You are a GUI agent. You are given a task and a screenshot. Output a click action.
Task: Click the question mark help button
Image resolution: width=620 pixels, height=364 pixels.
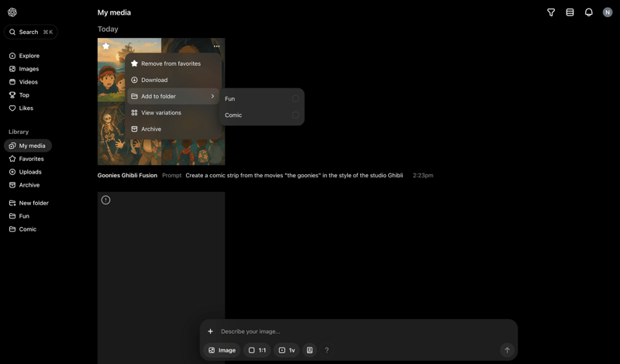tap(326, 350)
